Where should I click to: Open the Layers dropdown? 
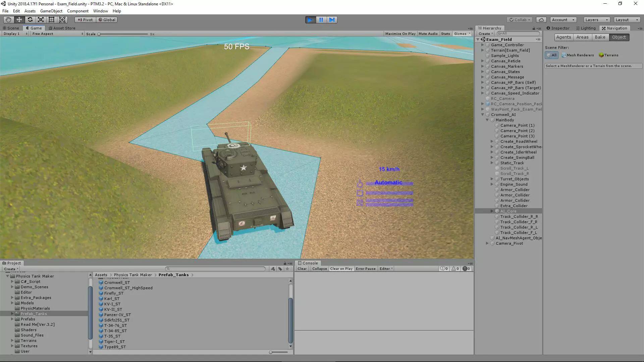[x=596, y=20]
